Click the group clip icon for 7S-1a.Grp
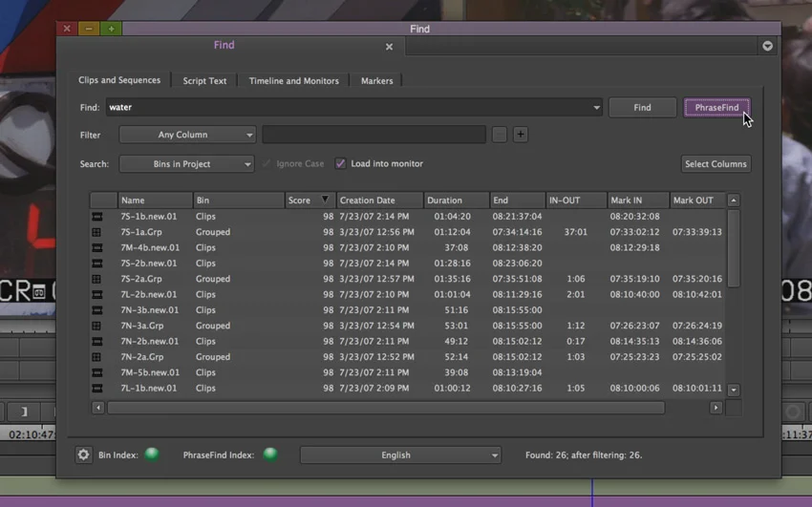Screen dimensions: 812x507 [96, 232]
